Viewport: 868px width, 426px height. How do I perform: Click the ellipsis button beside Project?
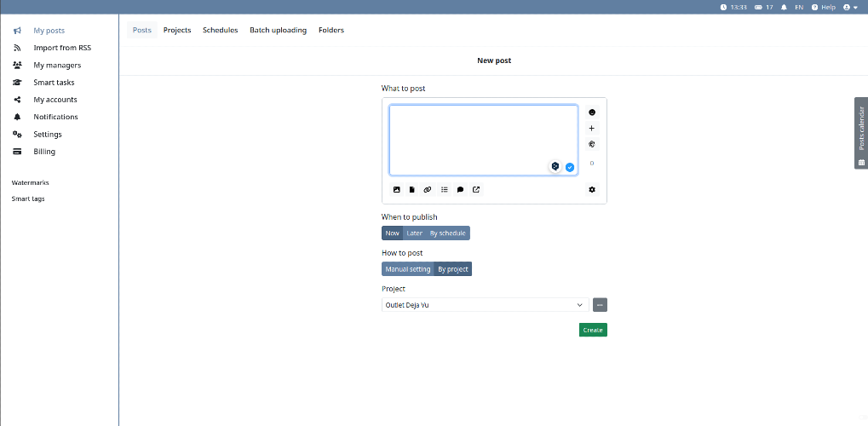[x=600, y=305]
